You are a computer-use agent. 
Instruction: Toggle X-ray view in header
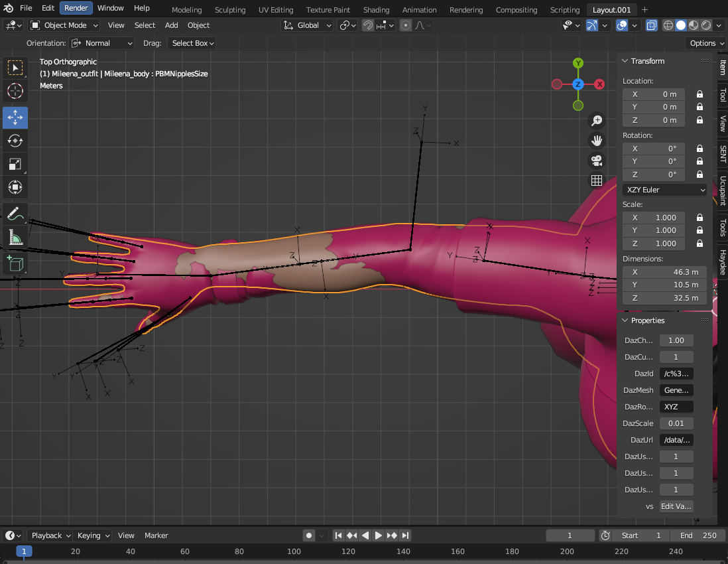point(652,25)
